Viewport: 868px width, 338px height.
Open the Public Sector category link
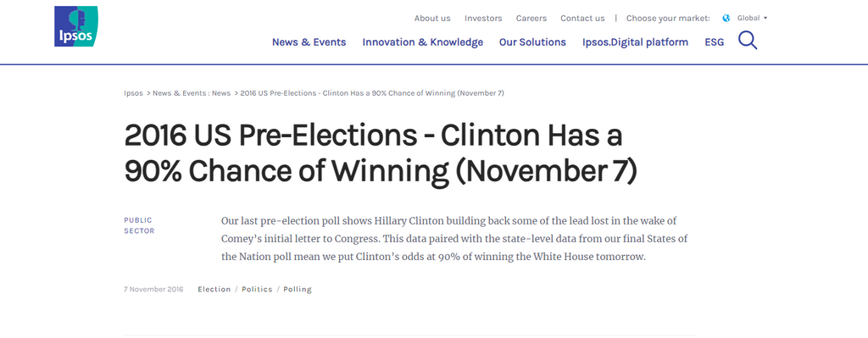click(x=140, y=225)
